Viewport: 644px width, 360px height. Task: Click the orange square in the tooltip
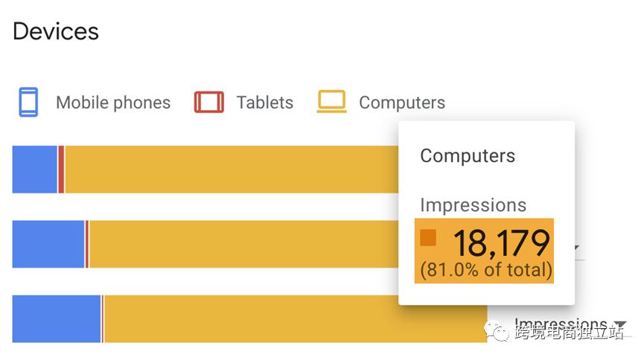click(x=428, y=237)
